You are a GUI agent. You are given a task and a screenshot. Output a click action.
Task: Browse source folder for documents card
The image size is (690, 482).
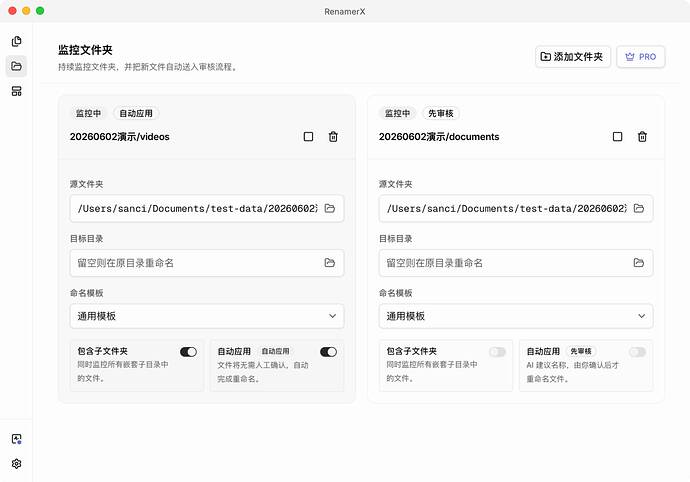coord(639,208)
